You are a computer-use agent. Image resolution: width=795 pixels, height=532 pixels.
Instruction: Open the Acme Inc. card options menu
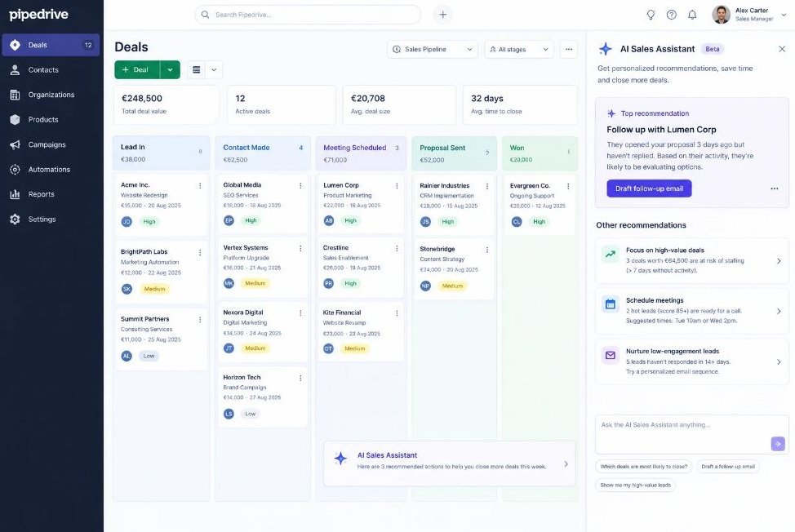(x=200, y=185)
